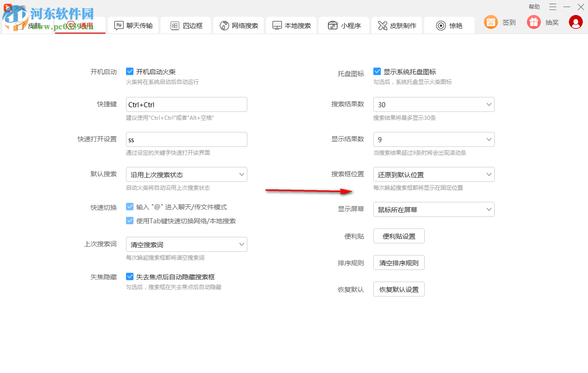This screenshot has height=373, width=588.
Task: Click the lucky draw gift icon
Action: (533, 22)
